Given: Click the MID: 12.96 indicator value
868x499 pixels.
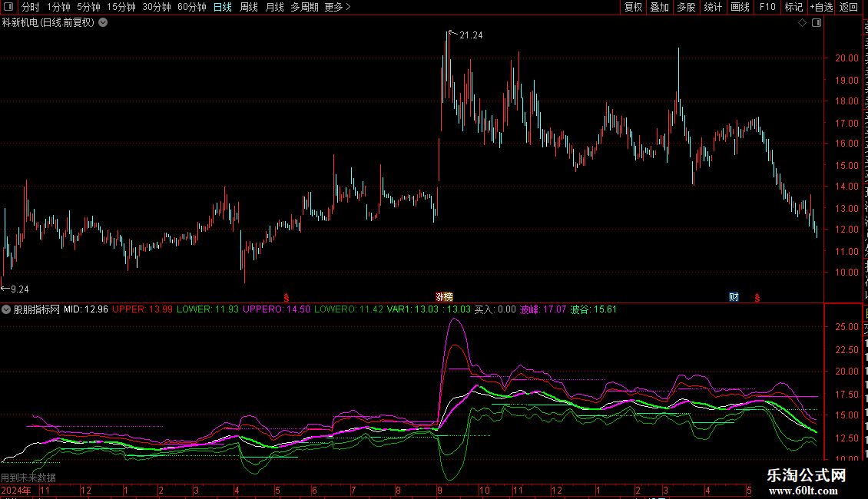Looking at the screenshot, I should click(86, 309).
